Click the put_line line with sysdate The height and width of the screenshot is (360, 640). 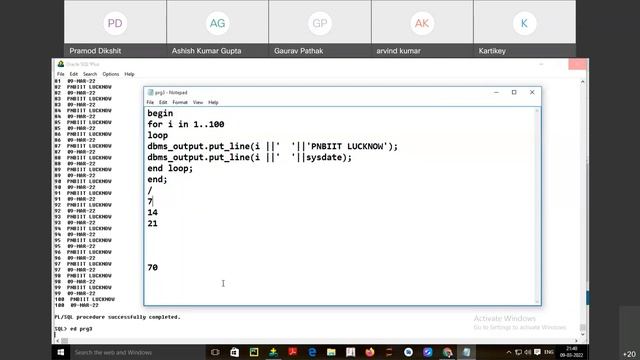[249, 157]
